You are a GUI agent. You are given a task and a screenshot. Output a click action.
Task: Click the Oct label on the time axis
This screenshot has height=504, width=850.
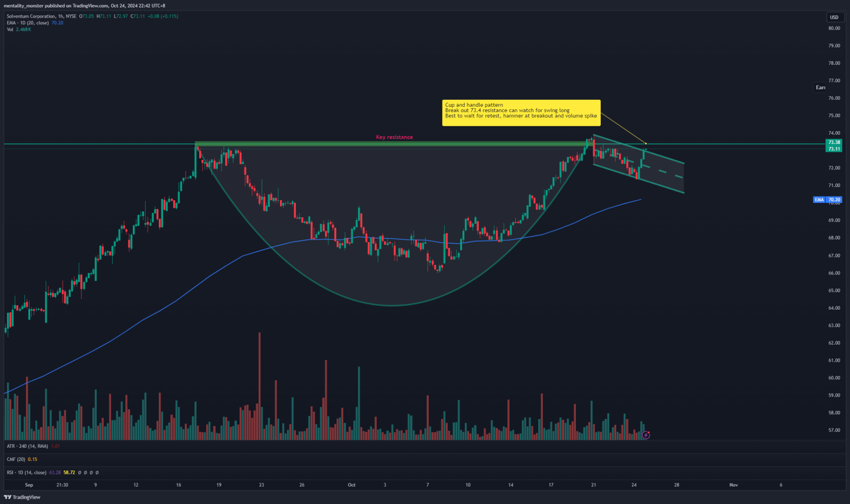351,485
